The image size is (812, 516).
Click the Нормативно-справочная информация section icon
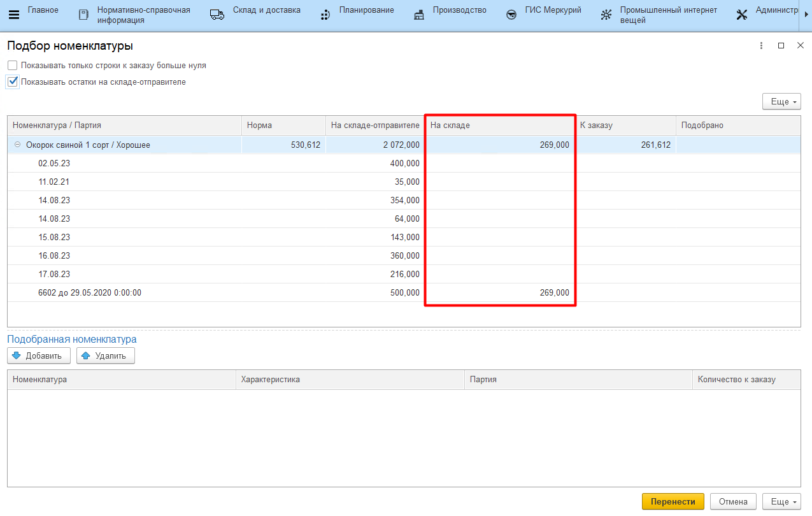click(83, 15)
